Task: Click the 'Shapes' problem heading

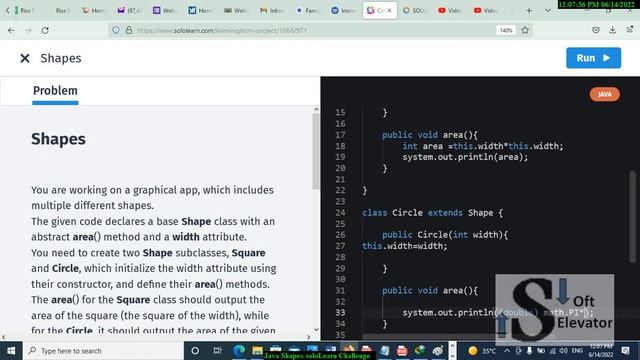Action: (58, 139)
